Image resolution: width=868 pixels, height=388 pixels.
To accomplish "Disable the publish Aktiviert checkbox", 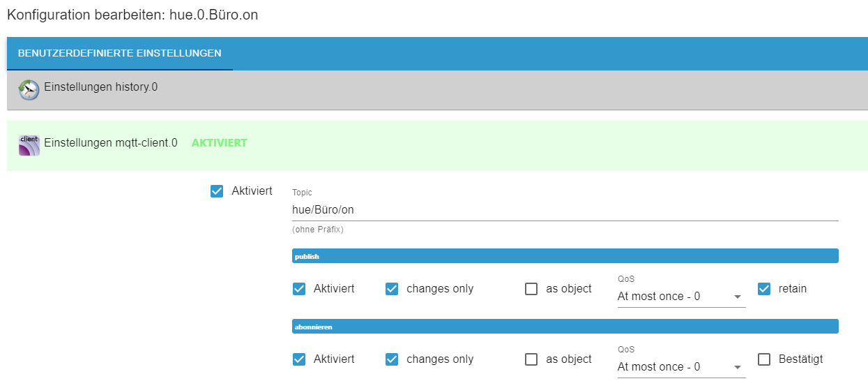I will (x=299, y=289).
